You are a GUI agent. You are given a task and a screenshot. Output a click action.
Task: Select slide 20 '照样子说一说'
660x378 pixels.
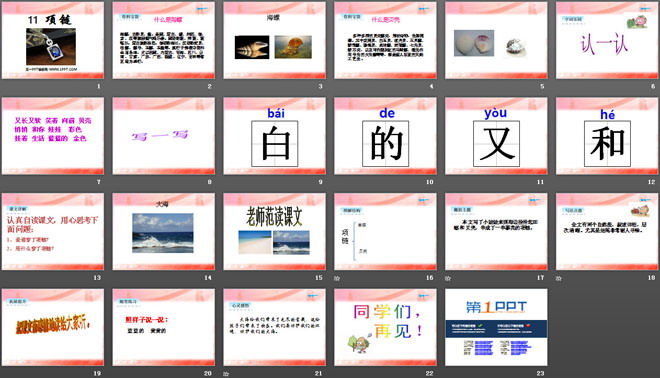coord(163,327)
